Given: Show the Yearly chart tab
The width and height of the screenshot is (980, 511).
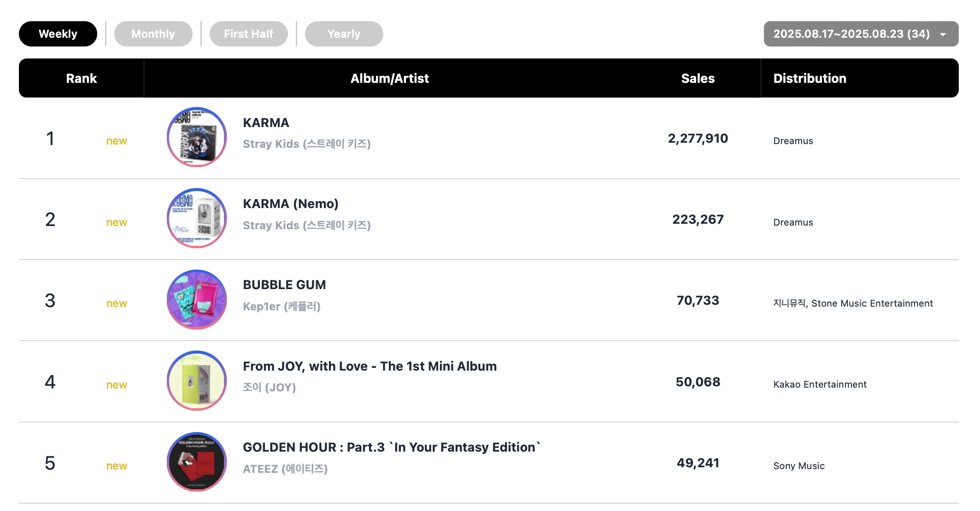Looking at the screenshot, I should pos(344,34).
